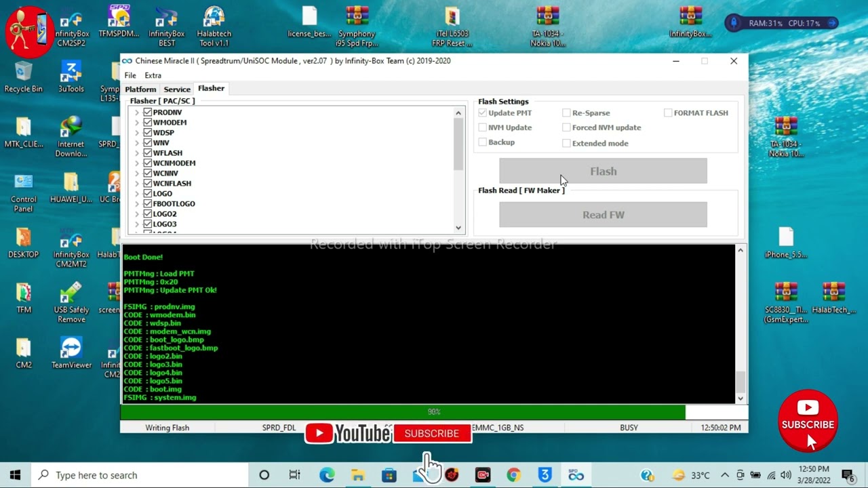Open HUAWEI_U folder on desktop
This screenshot has width=868, height=488.
pos(71,188)
